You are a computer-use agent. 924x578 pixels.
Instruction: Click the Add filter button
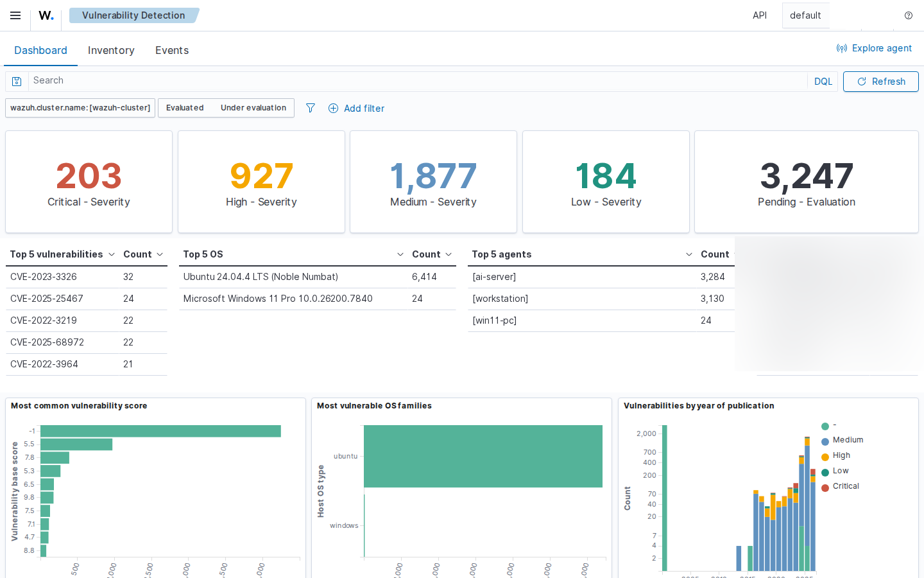click(x=357, y=109)
